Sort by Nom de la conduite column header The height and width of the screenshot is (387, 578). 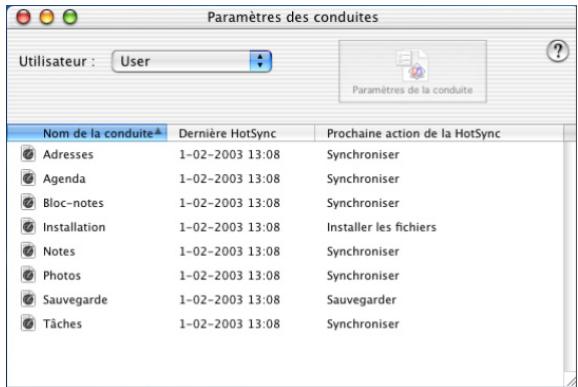point(87,133)
